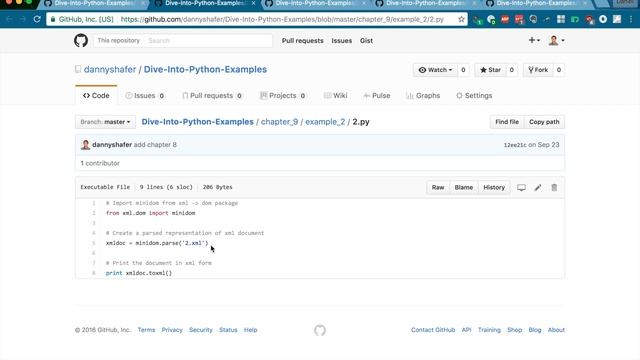Open Dive-Into-Python-Examples repo title link
Viewport: 640px width, 360px height.
pyautogui.click(x=205, y=69)
